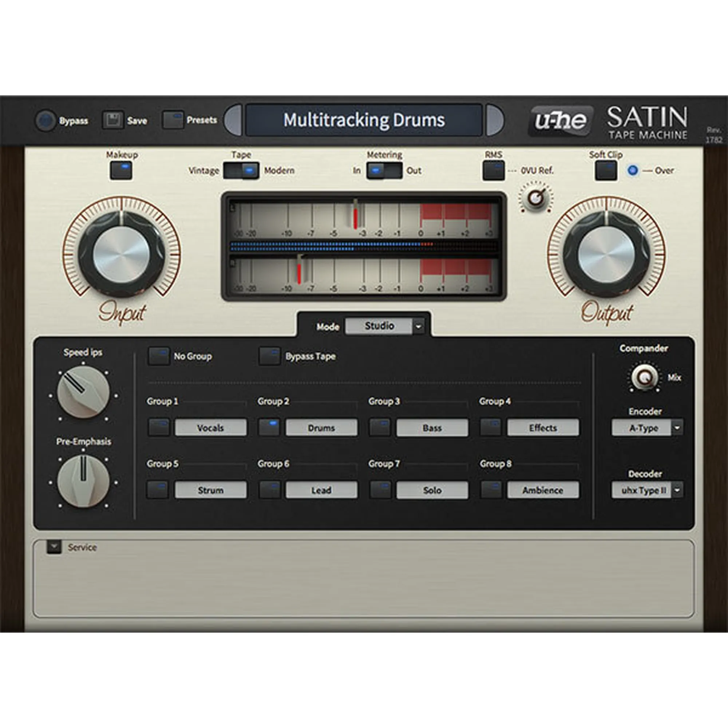728x728 pixels.
Task: Click the Ambience group name field
Action: (x=543, y=490)
